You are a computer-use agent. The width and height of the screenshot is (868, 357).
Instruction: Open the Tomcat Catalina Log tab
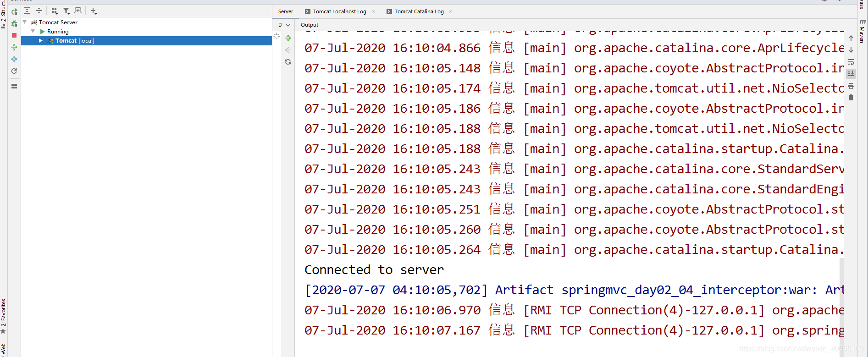419,11
